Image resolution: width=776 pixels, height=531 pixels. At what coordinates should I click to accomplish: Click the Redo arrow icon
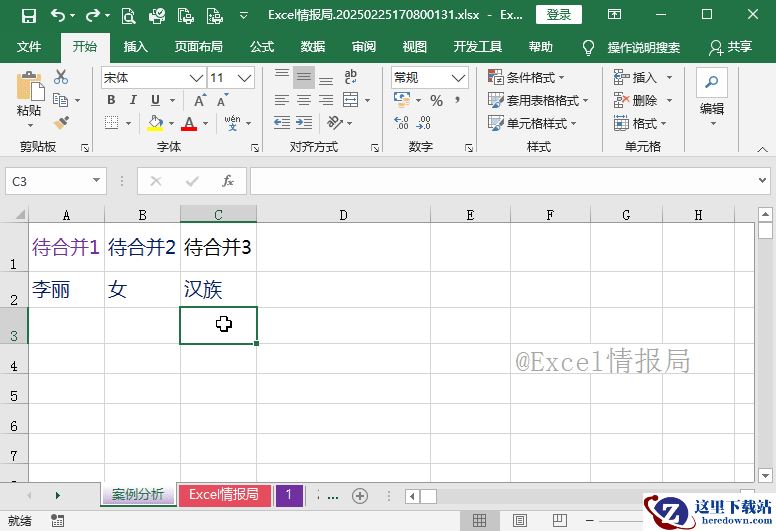pos(93,16)
